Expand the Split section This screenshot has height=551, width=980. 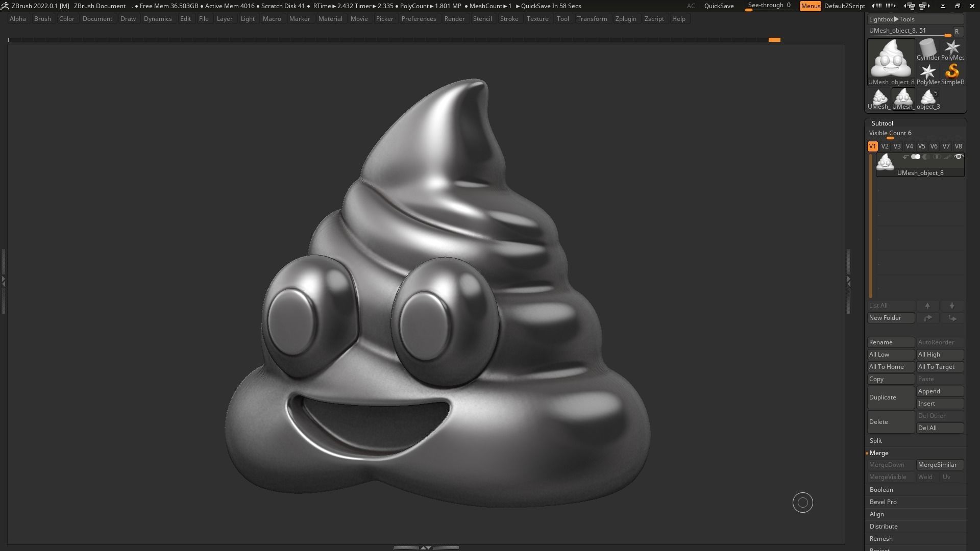tap(875, 441)
